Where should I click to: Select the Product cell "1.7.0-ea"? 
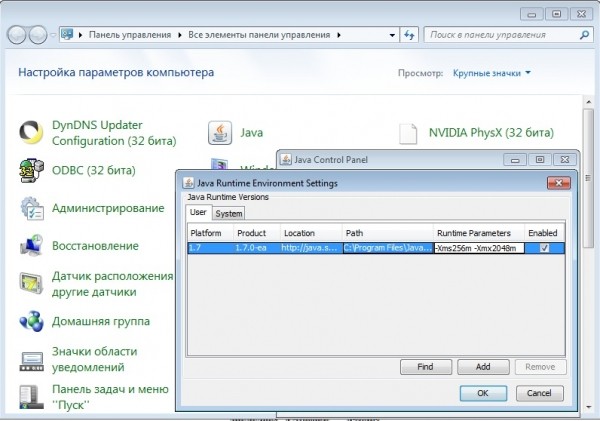click(x=257, y=248)
